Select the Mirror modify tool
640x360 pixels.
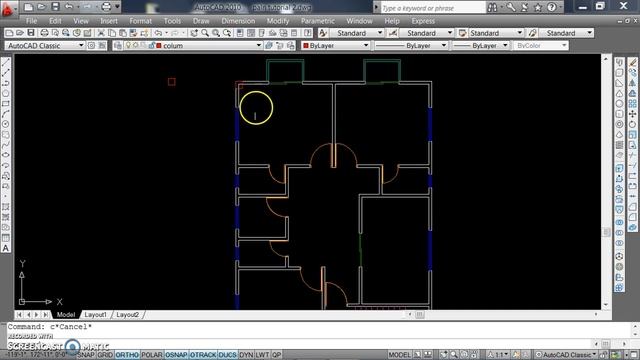(x=633, y=83)
